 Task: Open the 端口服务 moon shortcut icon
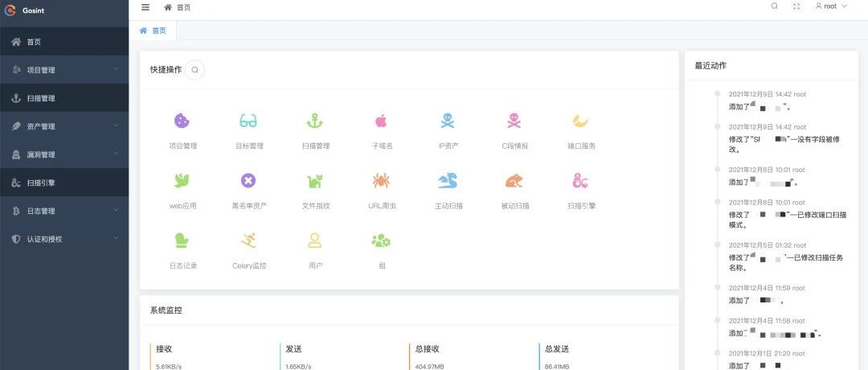tap(581, 120)
